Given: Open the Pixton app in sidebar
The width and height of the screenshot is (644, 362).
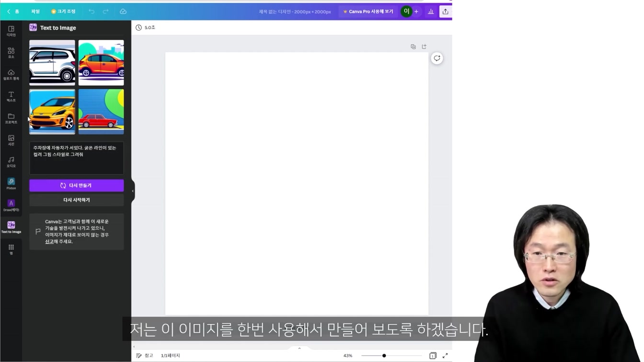Looking at the screenshot, I should click(x=11, y=183).
